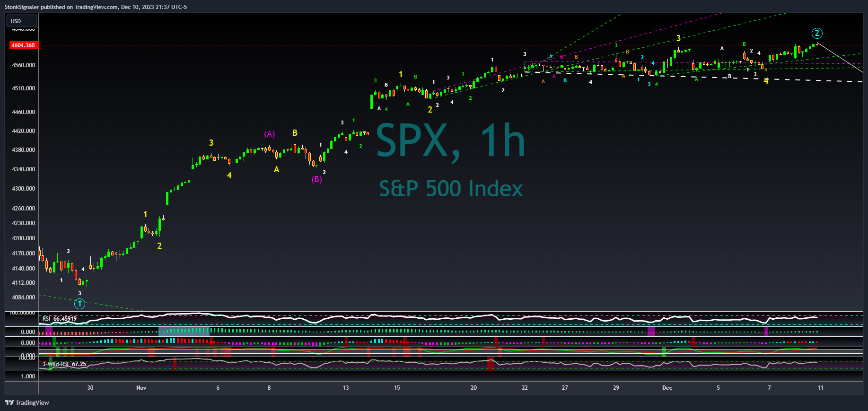Click the 4380.000 price axis label
The image size is (868, 411).
(x=23, y=150)
